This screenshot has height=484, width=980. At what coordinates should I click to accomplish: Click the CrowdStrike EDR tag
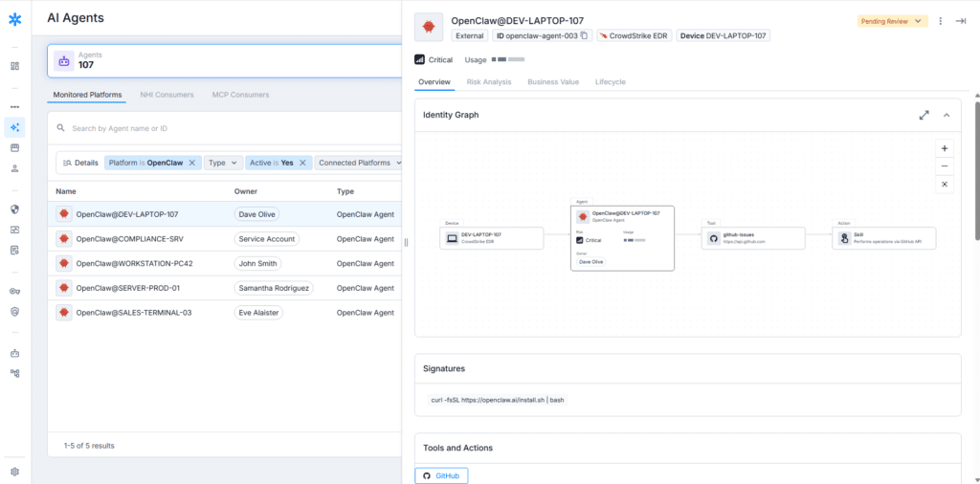[x=635, y=35]
